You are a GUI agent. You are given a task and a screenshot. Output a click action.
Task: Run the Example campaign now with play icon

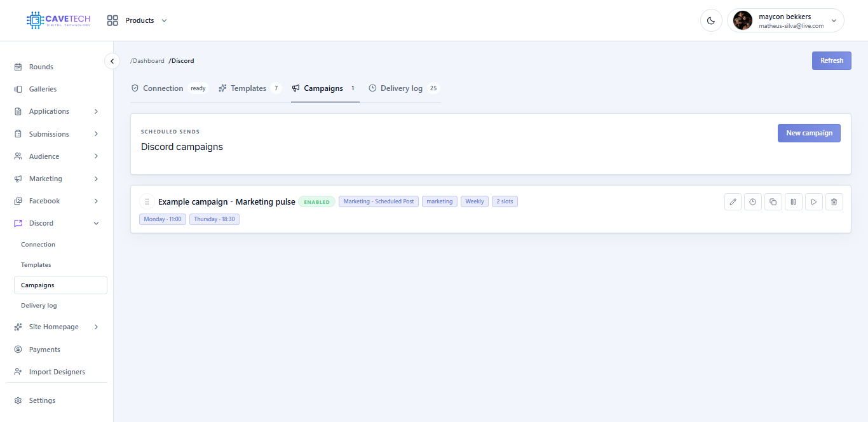click(x=814, y=202)
